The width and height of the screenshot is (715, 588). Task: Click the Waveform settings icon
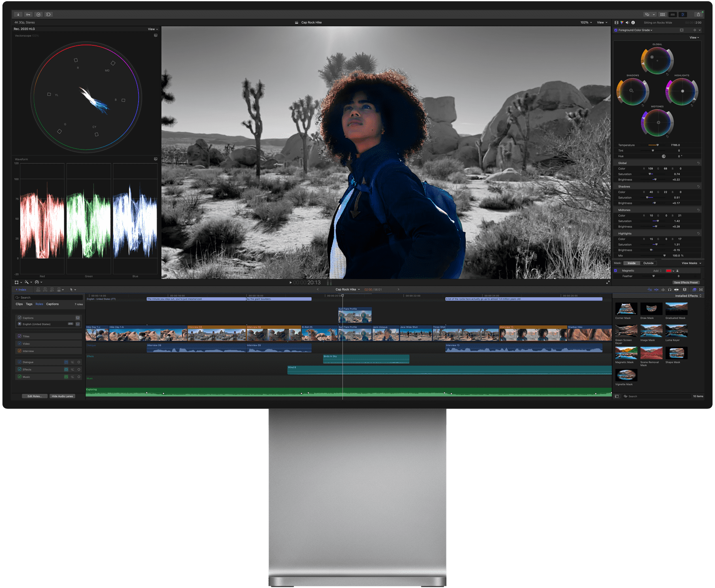tap(155, 159)
